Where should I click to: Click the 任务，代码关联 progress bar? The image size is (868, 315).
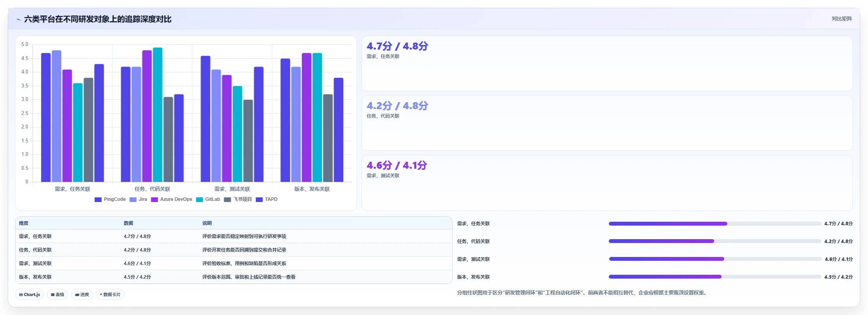pyautogui.click(x=715, y=241)
